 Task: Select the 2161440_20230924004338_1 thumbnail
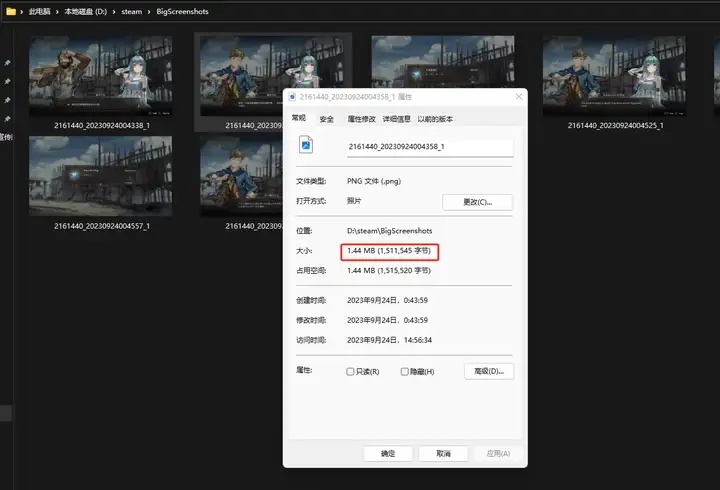click(101, 75)
